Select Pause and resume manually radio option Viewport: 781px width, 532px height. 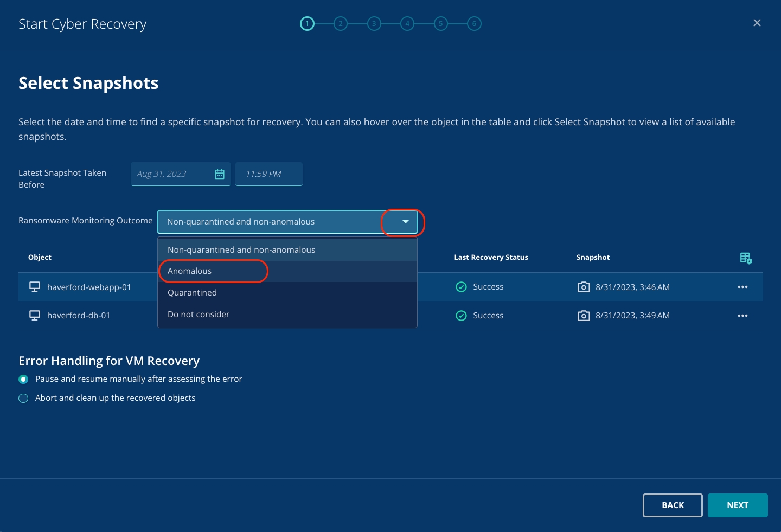coord(23,379)
